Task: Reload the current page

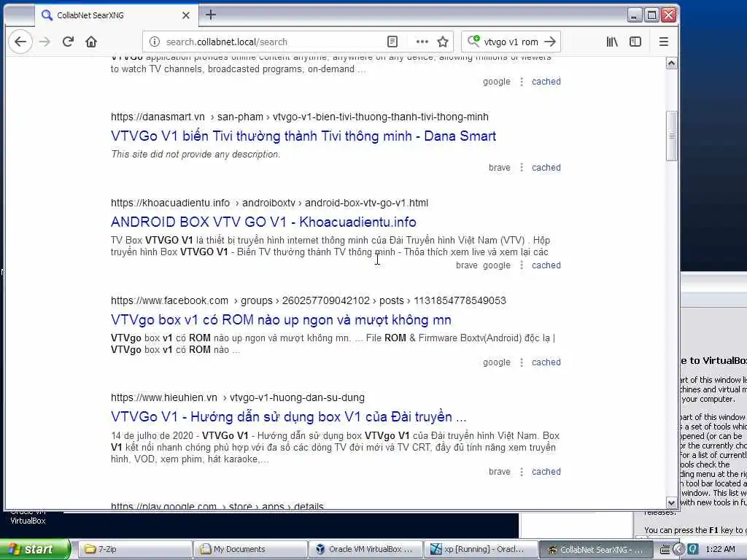Action: point(68,42)
